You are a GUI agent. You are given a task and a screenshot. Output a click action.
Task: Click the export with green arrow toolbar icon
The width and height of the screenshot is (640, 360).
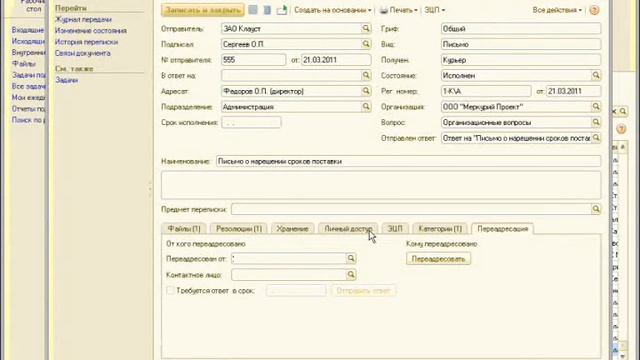tap(282, 10)
